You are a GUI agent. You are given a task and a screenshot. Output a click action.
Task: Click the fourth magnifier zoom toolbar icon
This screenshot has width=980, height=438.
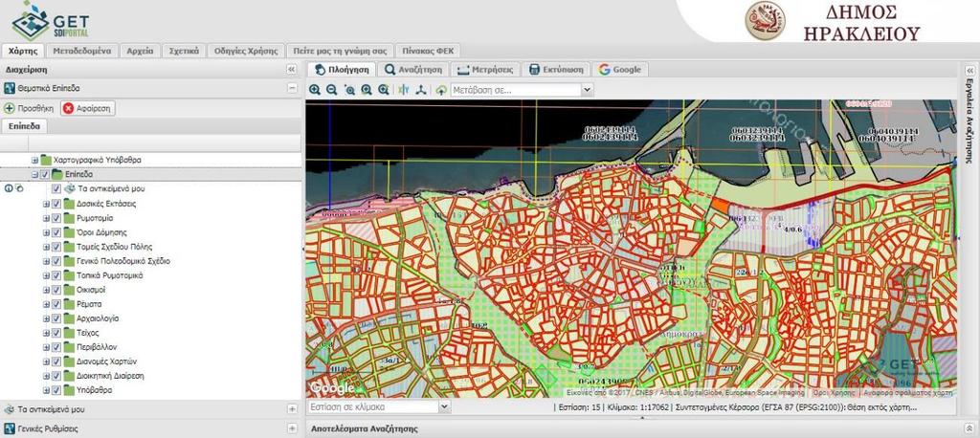click(x=367, y=90)
